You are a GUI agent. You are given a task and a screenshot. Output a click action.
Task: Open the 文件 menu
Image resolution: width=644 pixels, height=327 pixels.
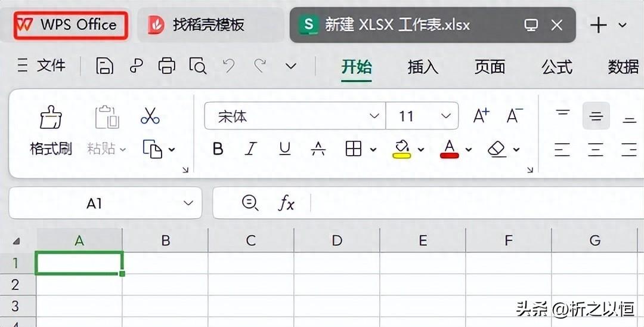(42, 66)
